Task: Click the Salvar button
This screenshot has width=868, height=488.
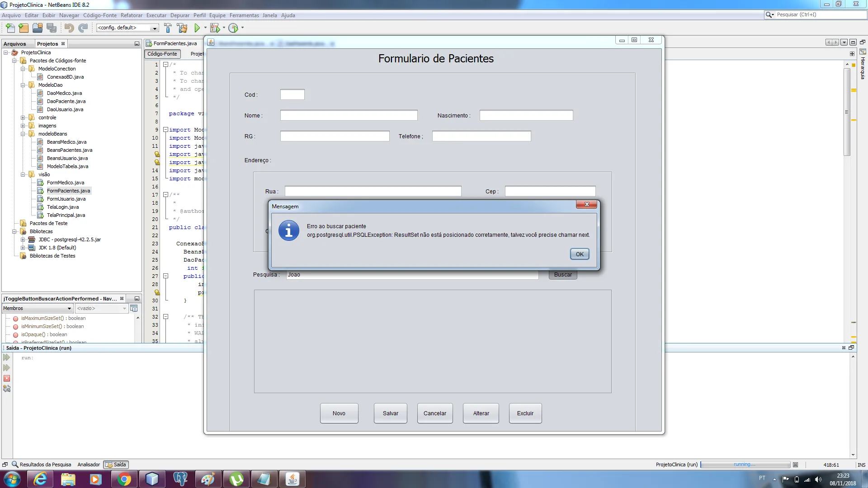Action: 390,413
